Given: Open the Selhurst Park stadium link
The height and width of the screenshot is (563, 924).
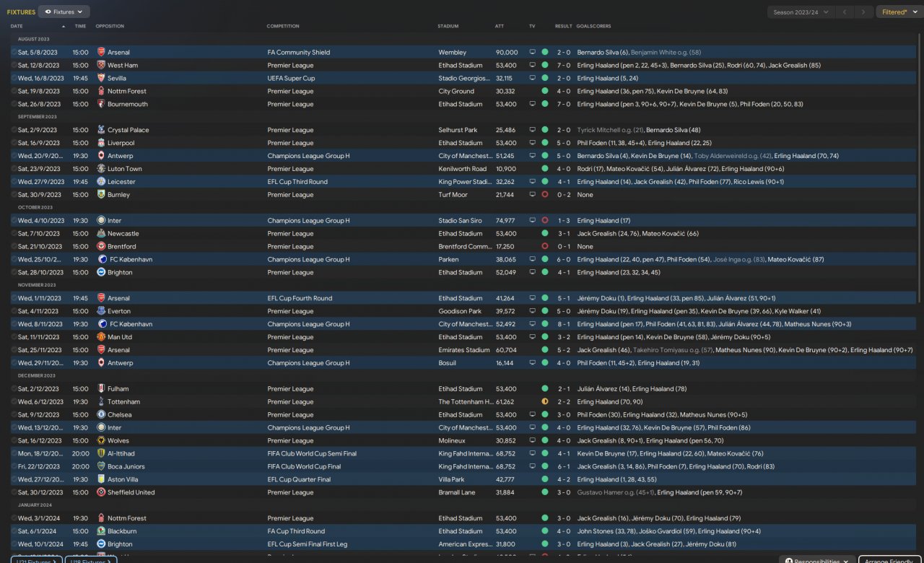Looking at the screenshot, I should [x=458, y=131].
